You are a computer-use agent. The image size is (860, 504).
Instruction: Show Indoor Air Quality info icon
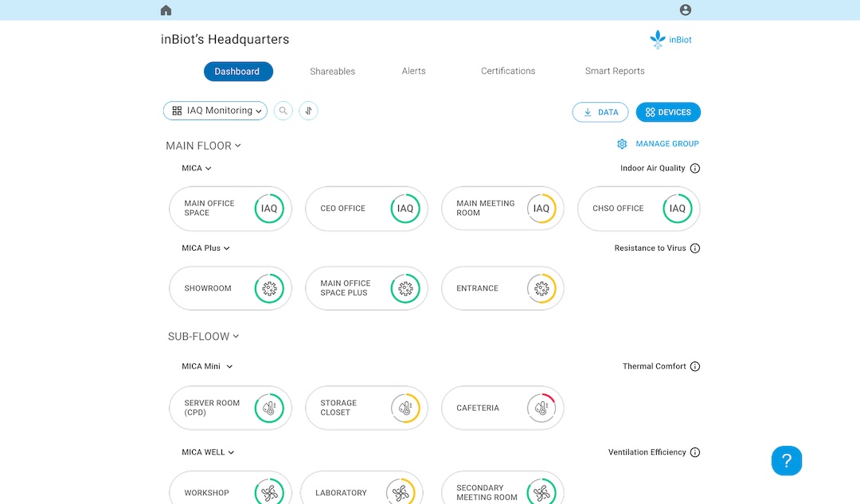[x=695, y=168]
